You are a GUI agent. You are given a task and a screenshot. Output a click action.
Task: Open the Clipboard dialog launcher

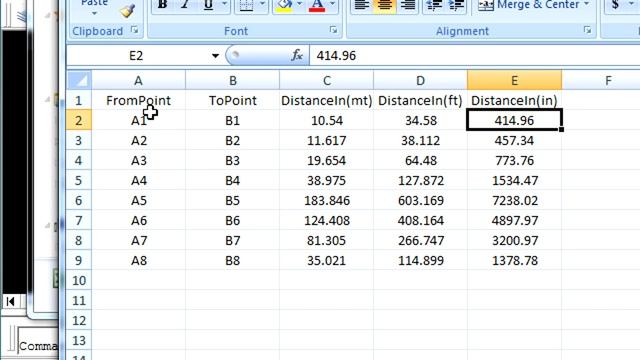coord(134,30)
